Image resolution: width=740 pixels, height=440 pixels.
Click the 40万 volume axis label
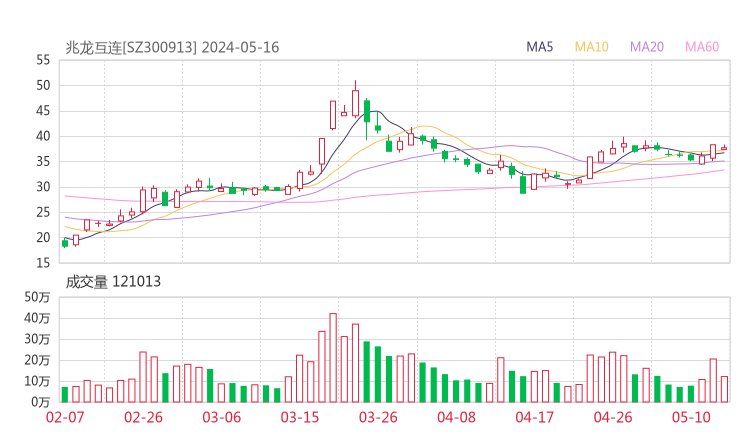pos(37,318)
